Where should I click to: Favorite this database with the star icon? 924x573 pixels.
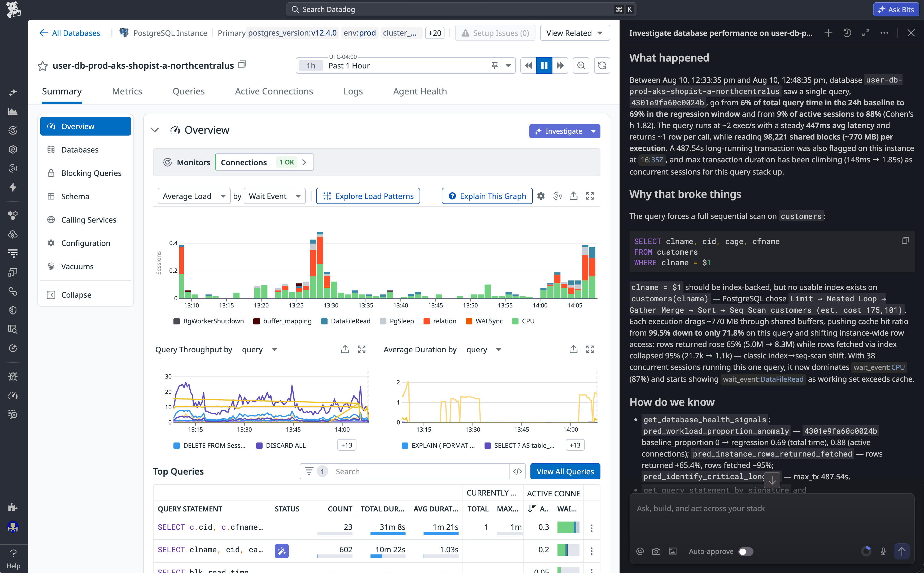click(x=42, y=66)
